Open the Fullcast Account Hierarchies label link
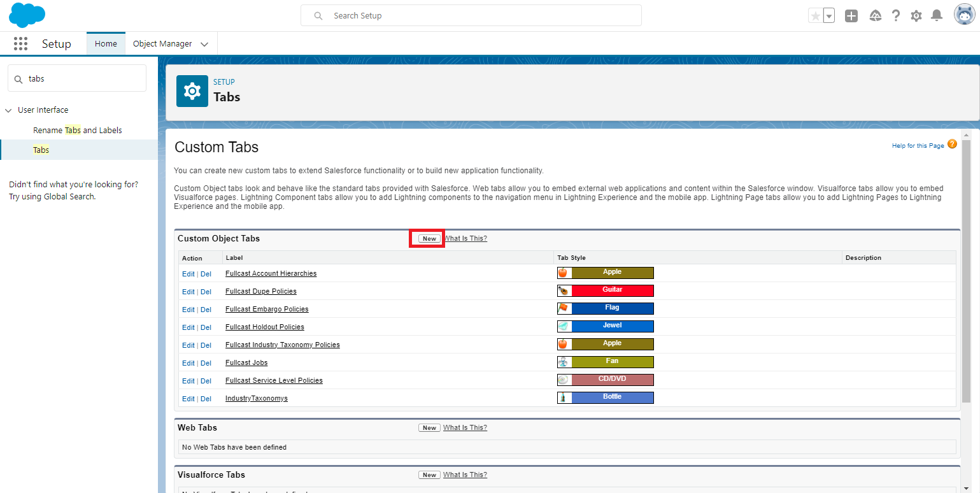 pos(271,273)
